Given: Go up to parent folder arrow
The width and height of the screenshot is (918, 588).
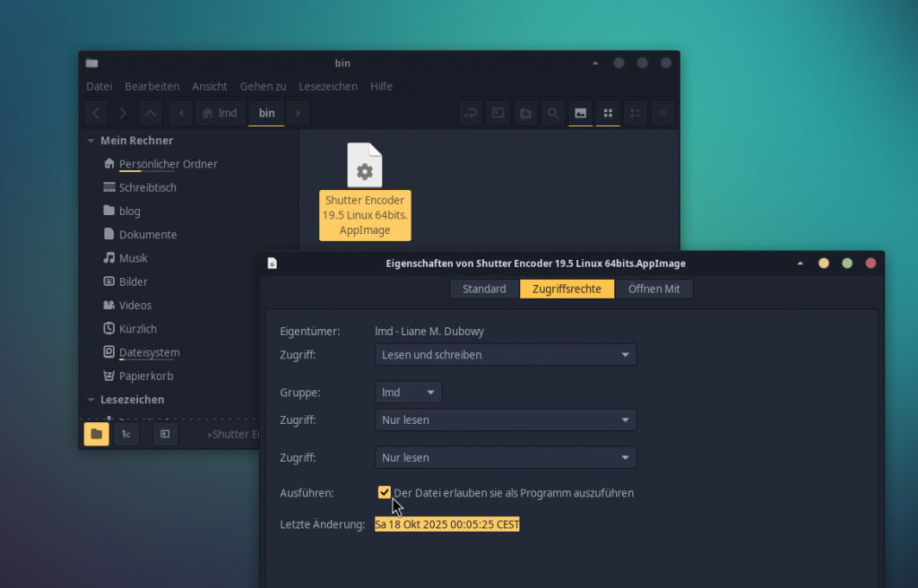Looking at the screenshot, I should pyautogui.click(x=151, y=113).
